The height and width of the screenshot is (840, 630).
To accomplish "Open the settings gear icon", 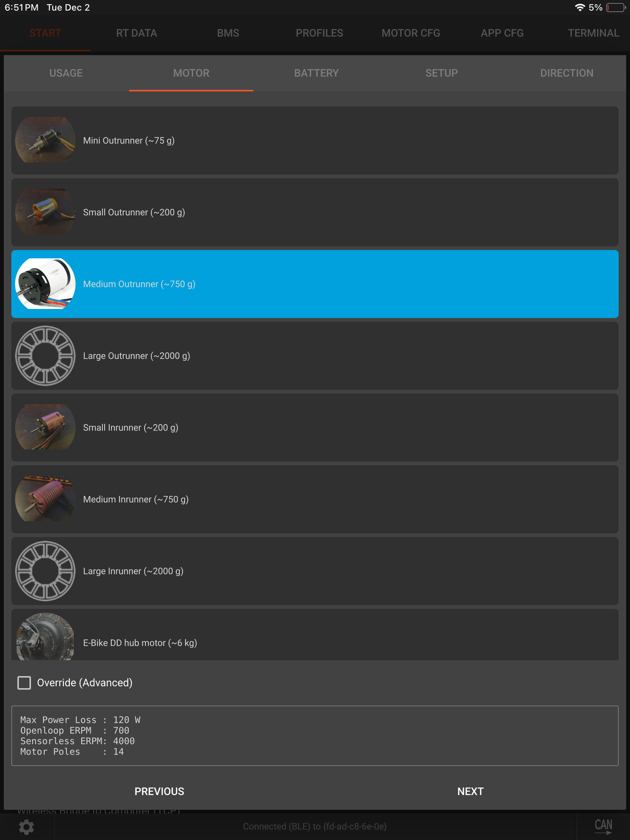I will pos(26,827).
